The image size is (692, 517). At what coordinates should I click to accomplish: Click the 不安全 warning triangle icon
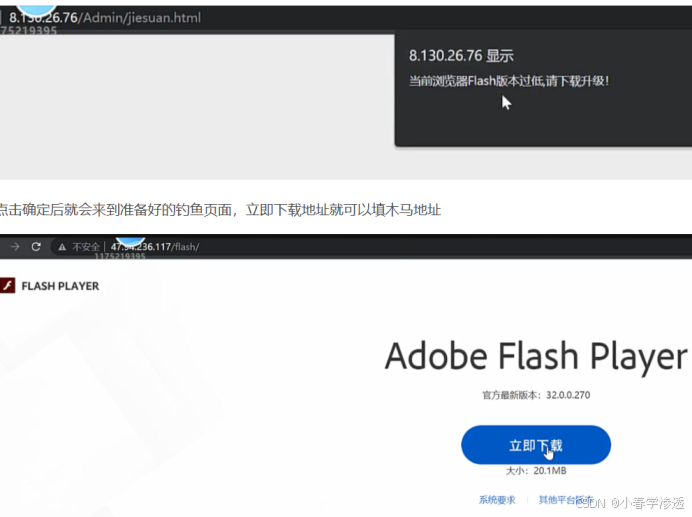pyautogui.click(x=62, y=247)
